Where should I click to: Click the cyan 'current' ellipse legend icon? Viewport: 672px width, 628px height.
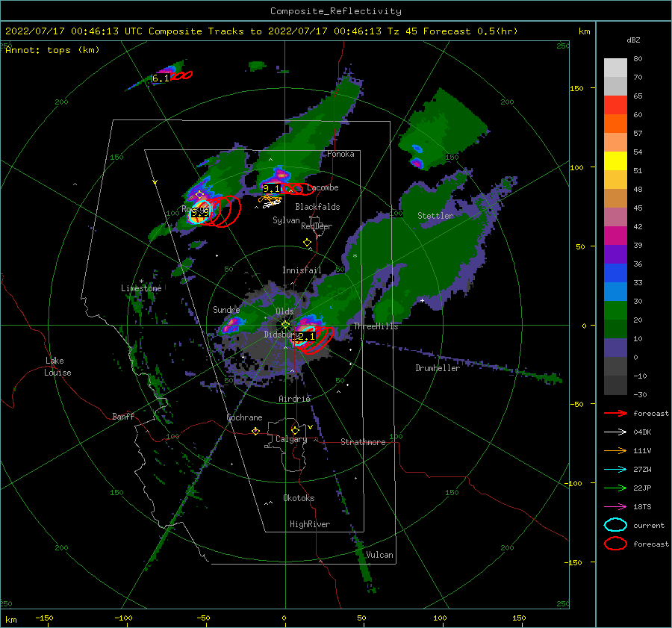(x=615, y=525)
